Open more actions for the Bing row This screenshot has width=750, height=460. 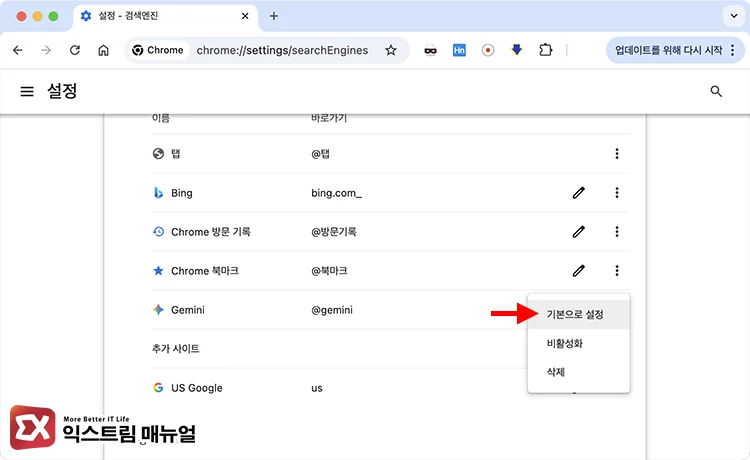[617, 193]
